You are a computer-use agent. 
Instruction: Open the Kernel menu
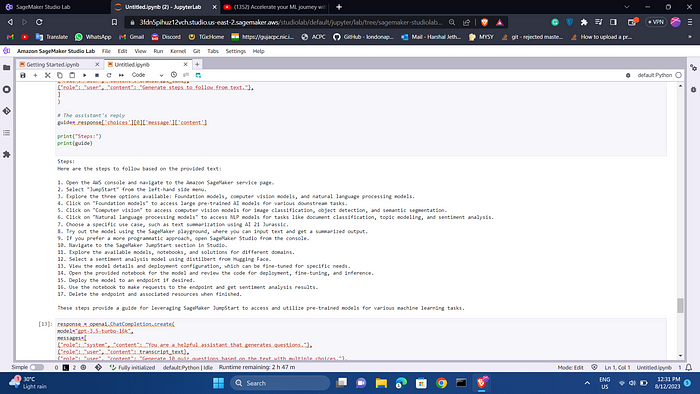coord(178,51)
